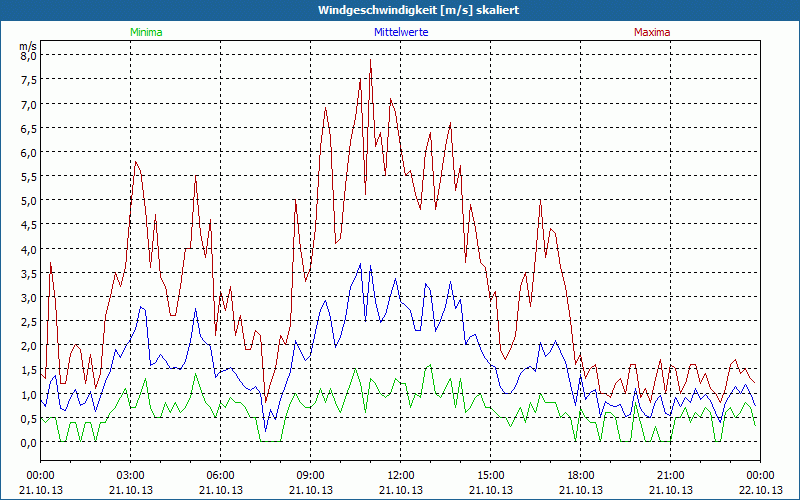Click the '4,0' y-axis value
800x500 pixels.
point(29,249)
